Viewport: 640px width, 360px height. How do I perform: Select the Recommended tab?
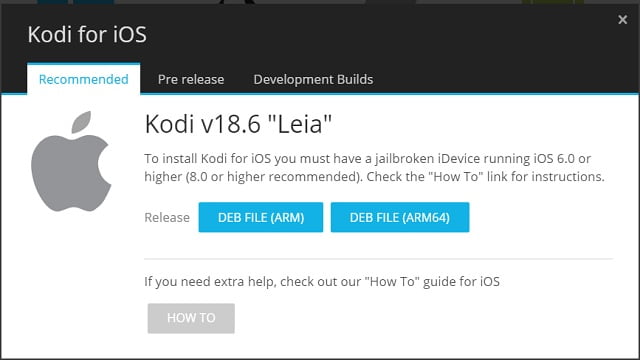84,79
